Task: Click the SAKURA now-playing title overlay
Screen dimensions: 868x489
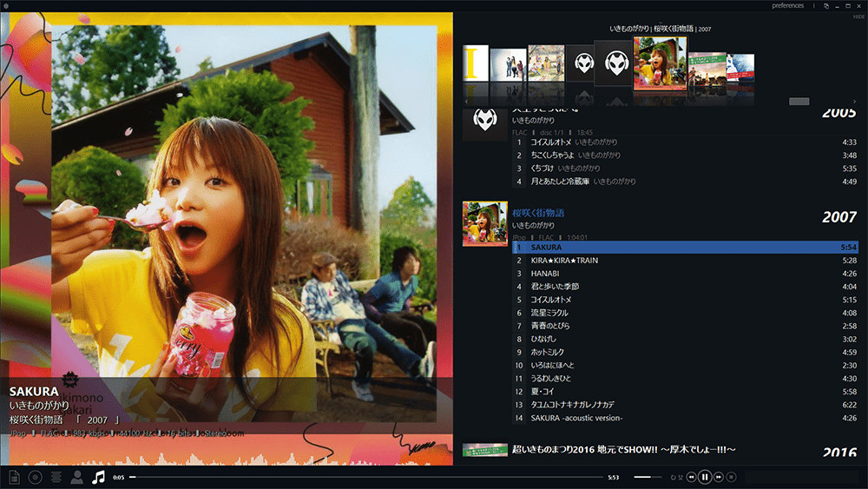Action: [x=34, y=391]
